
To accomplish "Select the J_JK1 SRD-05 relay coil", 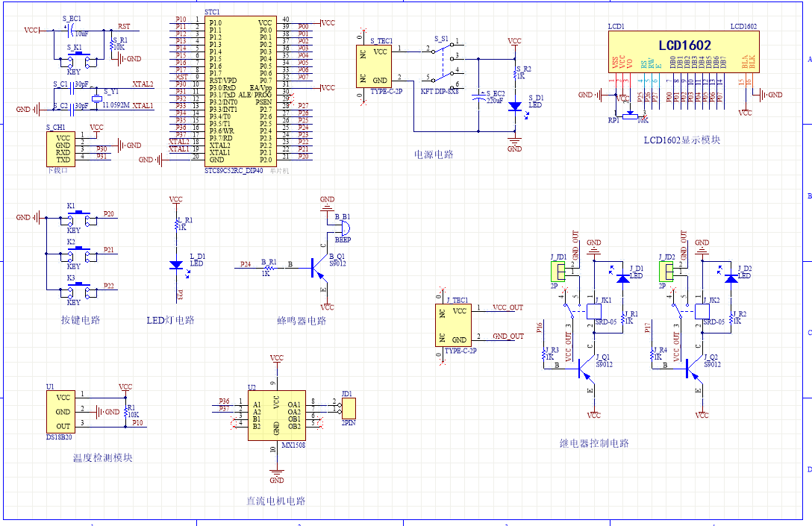I will (594, 310).
